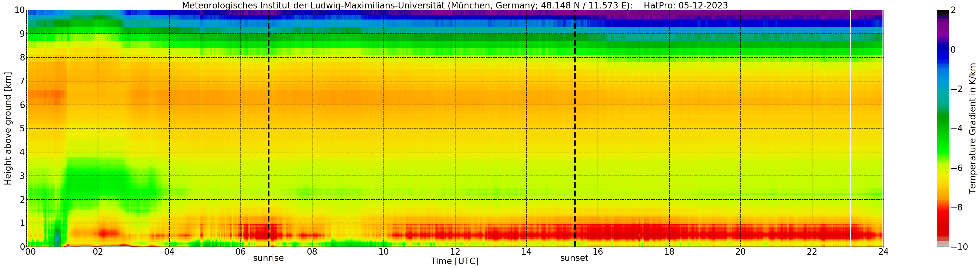Click the '16' time tick label

[598, 252]
